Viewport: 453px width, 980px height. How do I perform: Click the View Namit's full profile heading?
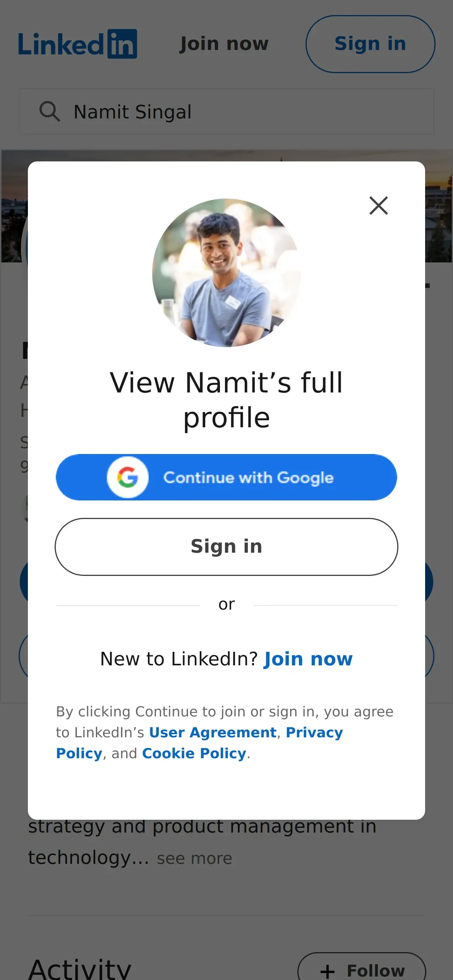point(226,400)
